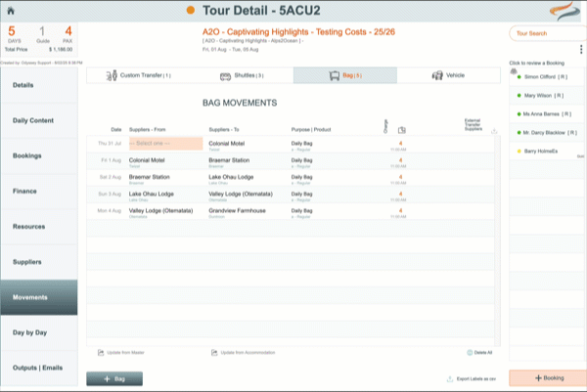Image resolution: width=587 pixels, height=392 pixels.
Task: Click Colonial Motel in Thu 31 Jul row
Action: (227, 144)
